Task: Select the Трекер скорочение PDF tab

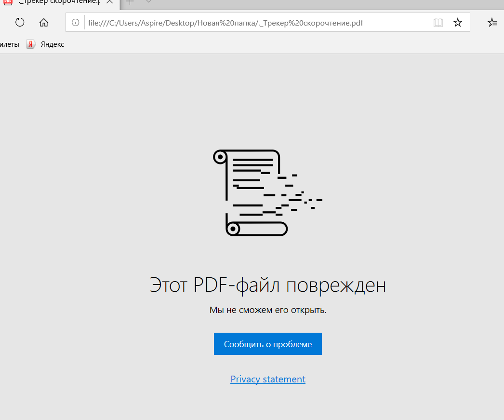Action: click(58, 2)
